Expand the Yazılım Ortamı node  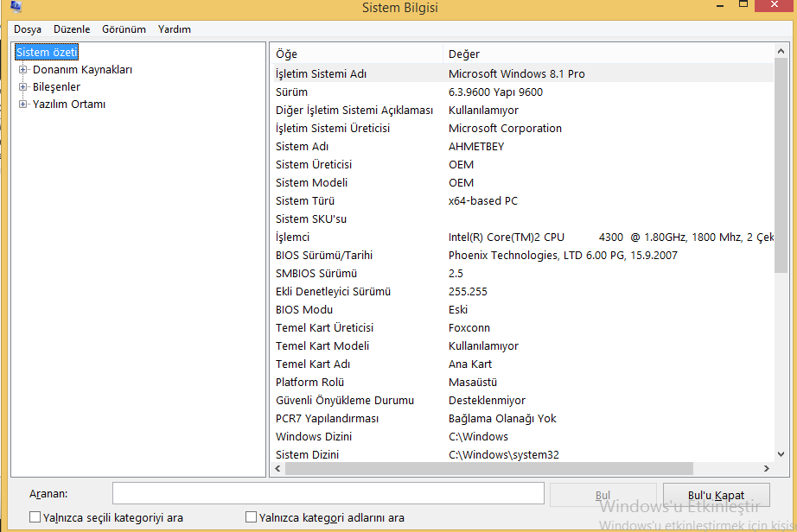click(x=22, y=104)
